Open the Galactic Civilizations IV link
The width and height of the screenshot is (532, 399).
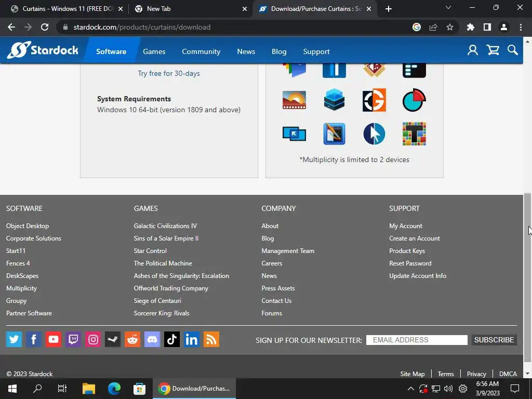[165, 226]
